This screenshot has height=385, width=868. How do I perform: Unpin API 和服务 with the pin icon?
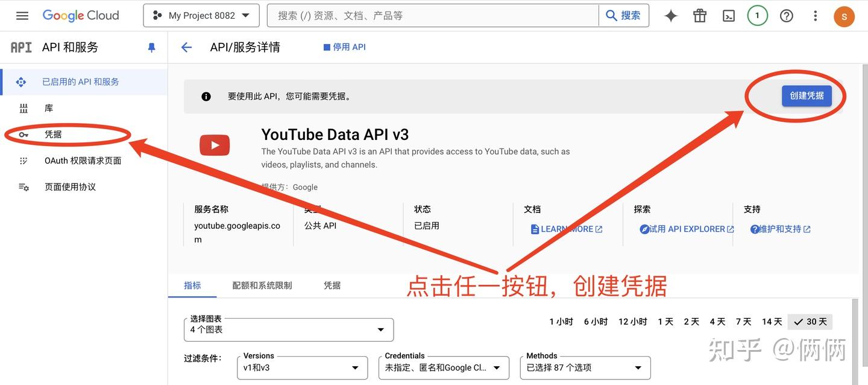point(151,46)
